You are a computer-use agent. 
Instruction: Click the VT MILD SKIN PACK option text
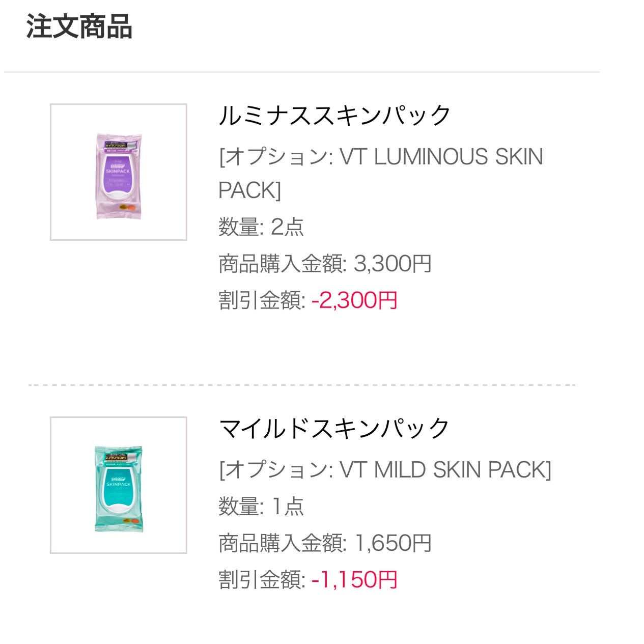(x=385, y=470)
